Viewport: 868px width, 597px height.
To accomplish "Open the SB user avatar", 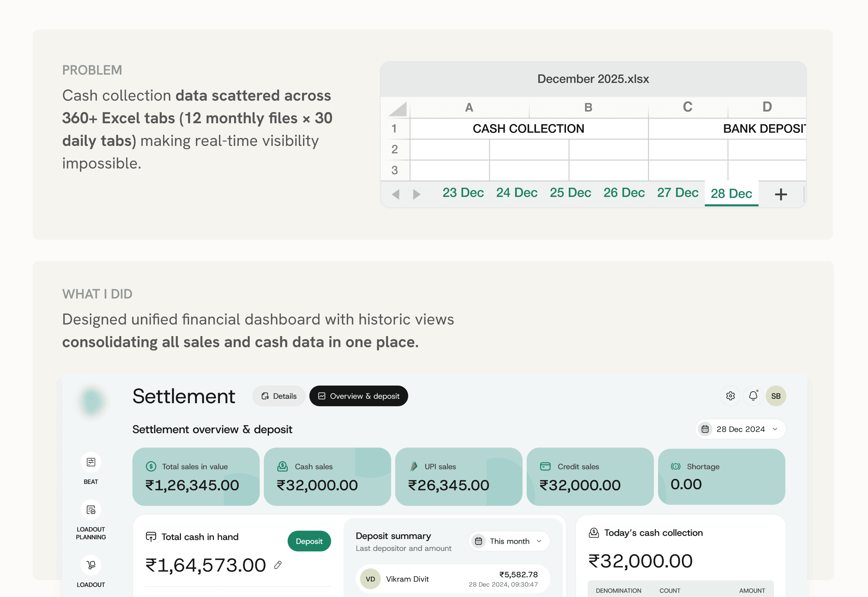I will [x=776, y=396].
